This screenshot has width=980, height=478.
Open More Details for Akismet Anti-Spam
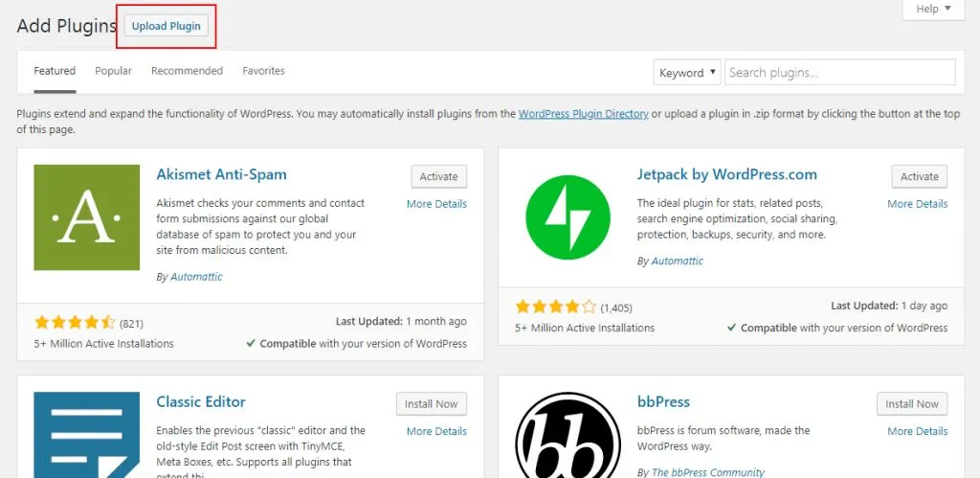(436, 204)
